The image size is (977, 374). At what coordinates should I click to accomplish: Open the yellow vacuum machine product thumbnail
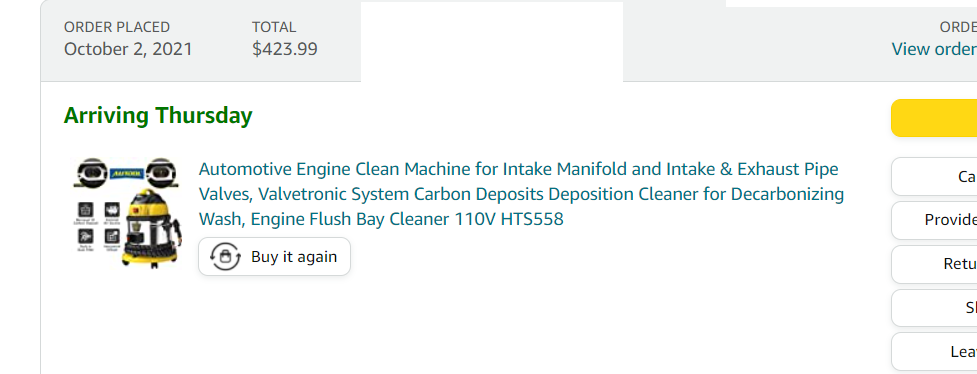click(128, 212)
